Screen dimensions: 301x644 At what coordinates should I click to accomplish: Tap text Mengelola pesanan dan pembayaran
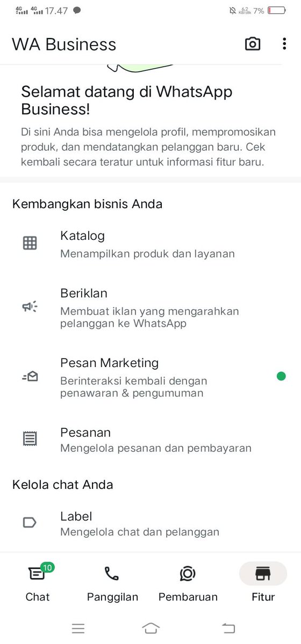coord(156,448)
